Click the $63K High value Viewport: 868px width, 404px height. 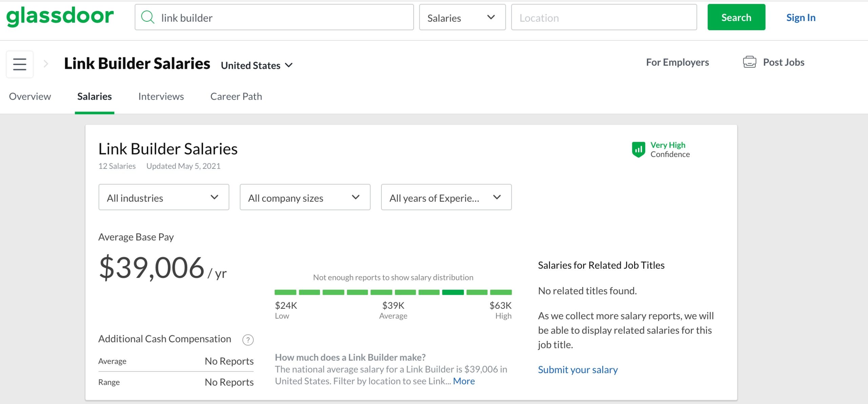(x=500, y=306)
